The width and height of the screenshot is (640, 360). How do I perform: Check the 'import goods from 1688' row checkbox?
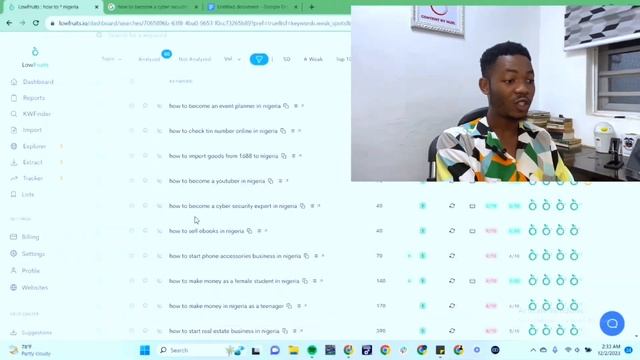(x=131, y=156)
